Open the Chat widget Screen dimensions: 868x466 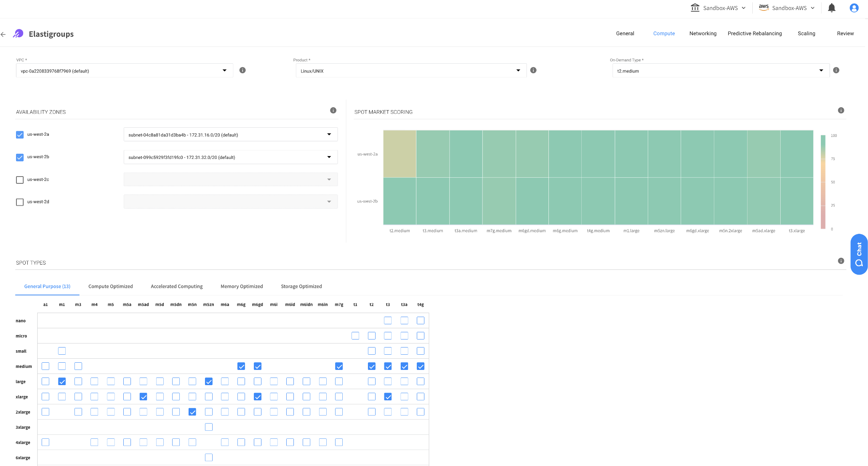[x=859, y=254]
